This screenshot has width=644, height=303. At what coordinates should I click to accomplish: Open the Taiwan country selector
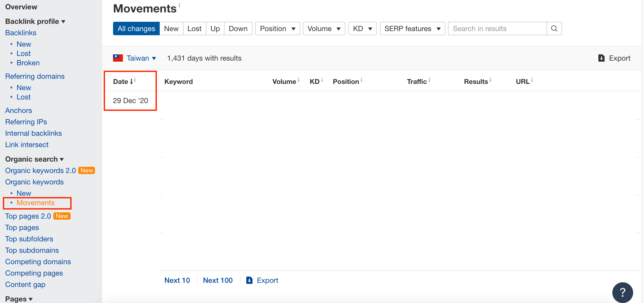pyautogui.click(x=141, y=58)
